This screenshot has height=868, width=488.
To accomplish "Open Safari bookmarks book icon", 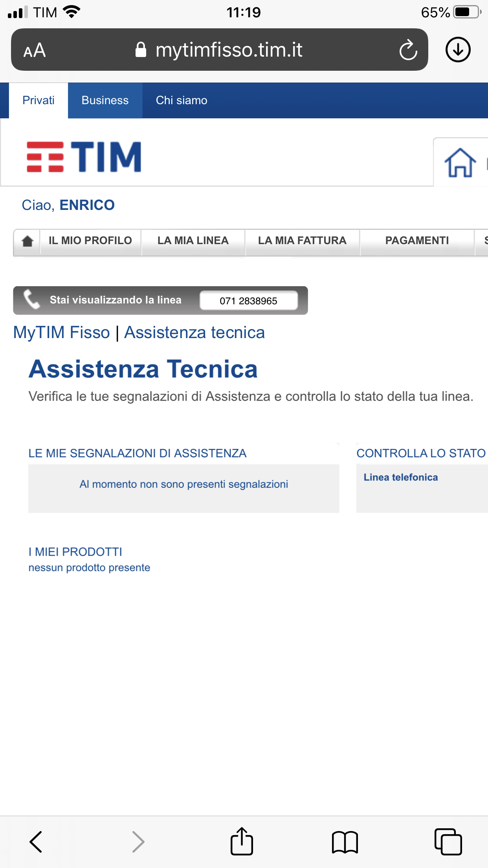I will [345, 842].
